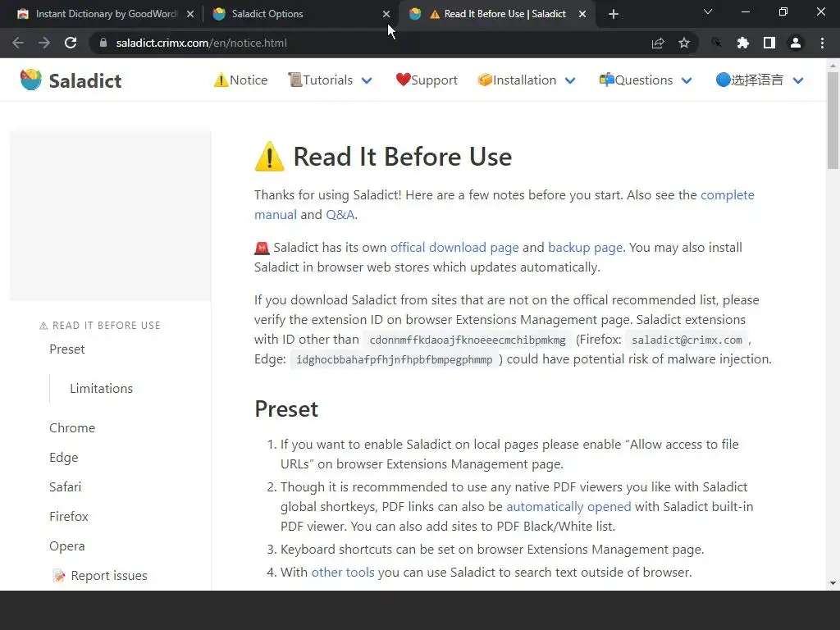
Task: Expand the Questions dropdown chevron
Action: [687, 80]
